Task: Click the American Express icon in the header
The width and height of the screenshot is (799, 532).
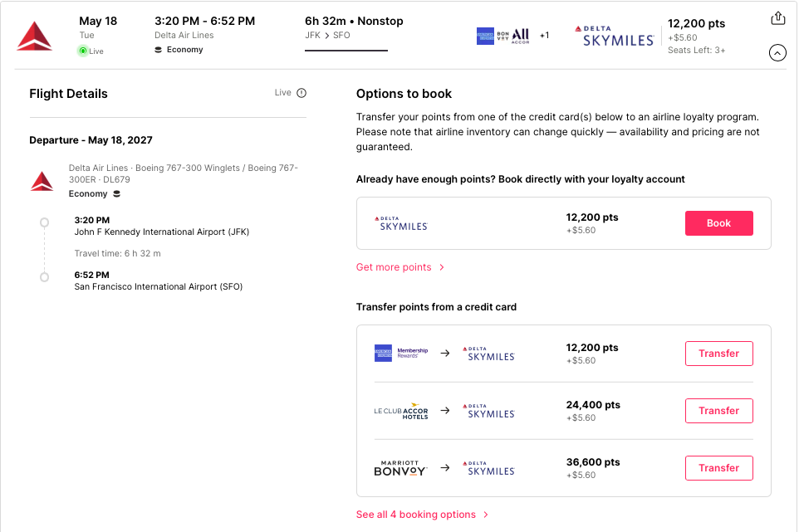Action: (485, 36)
